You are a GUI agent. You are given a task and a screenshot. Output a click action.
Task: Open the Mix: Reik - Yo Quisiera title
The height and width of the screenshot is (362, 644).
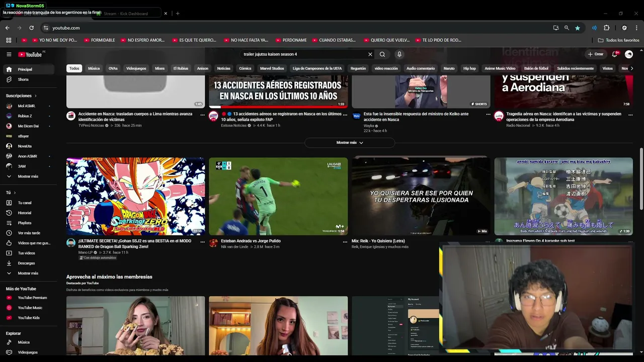378,241
